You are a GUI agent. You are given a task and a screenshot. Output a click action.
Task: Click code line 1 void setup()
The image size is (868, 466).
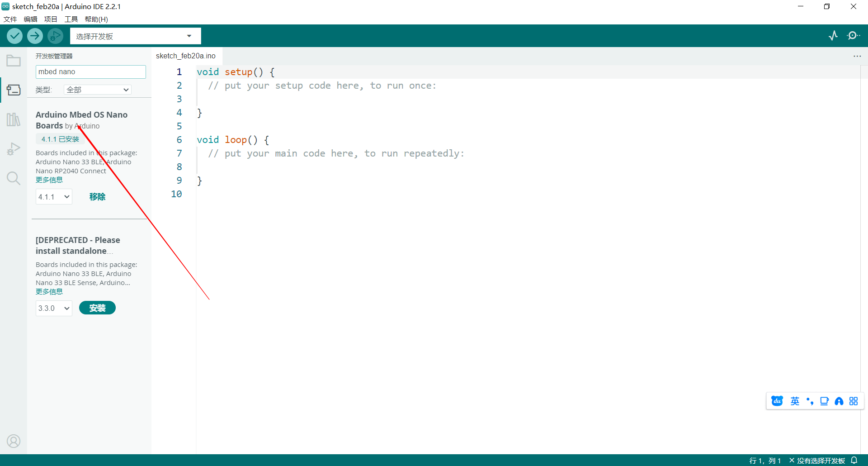[x=236, y=72]
